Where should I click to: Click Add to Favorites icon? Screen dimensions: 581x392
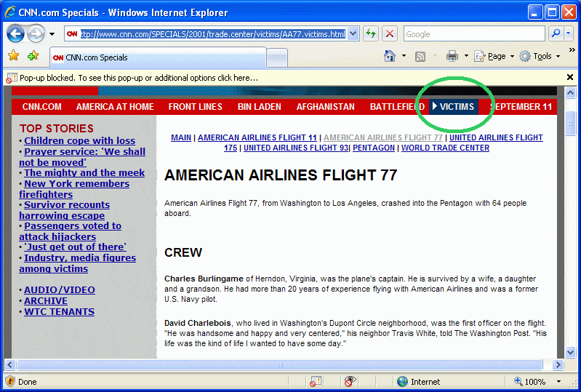[x=33, y=56]
